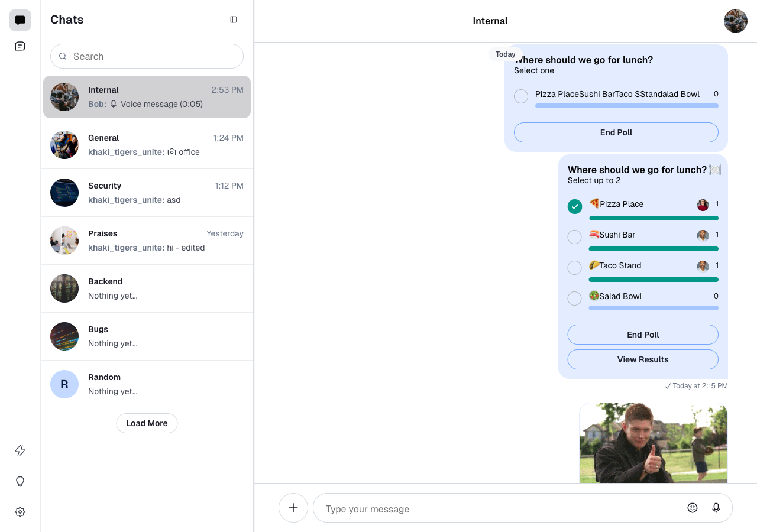Open quick actions via the lightning icon
Image resolution: width=757 pixels, height=532 pixels.
pos(20,450)
